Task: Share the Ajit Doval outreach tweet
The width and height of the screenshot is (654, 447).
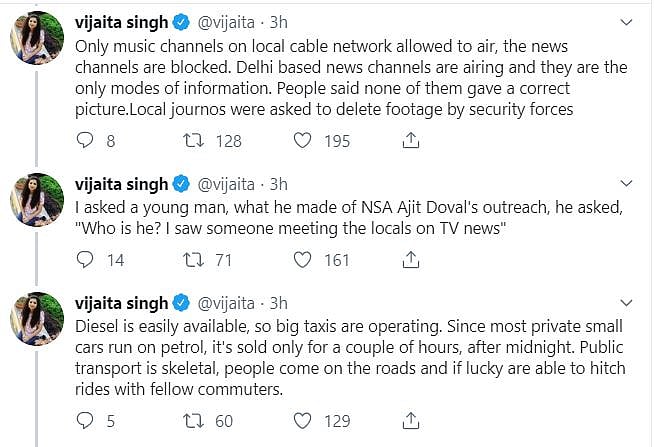Action: 410,260
